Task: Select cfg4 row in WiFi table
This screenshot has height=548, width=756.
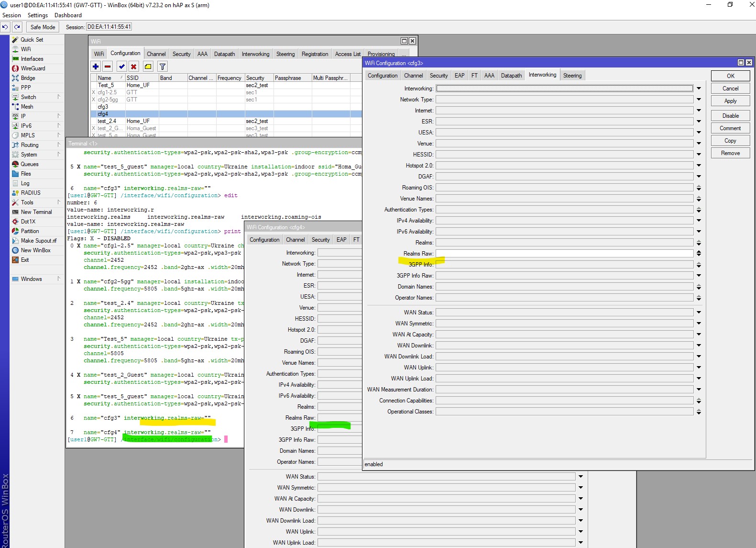Action: coord(226,114)
